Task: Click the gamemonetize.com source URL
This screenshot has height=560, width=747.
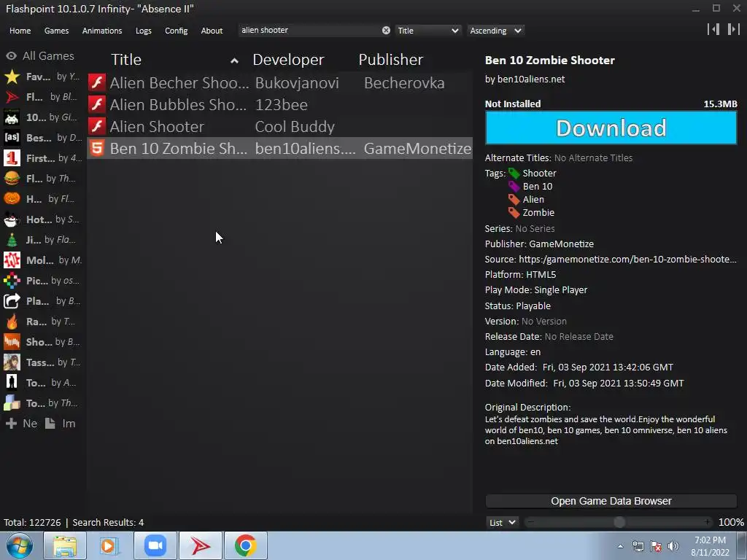Action: (627, 260)
